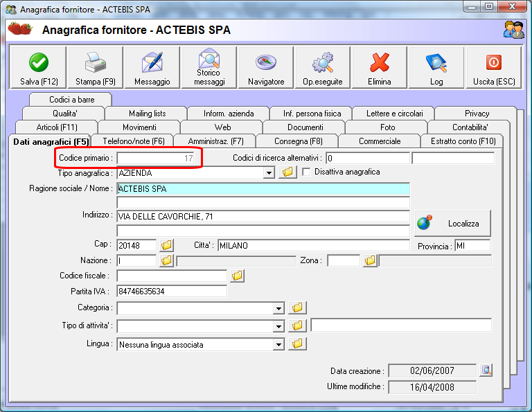Open the Mailing lists tab
Viewport: 532px width, 412px height.
[x=148, y=114]
